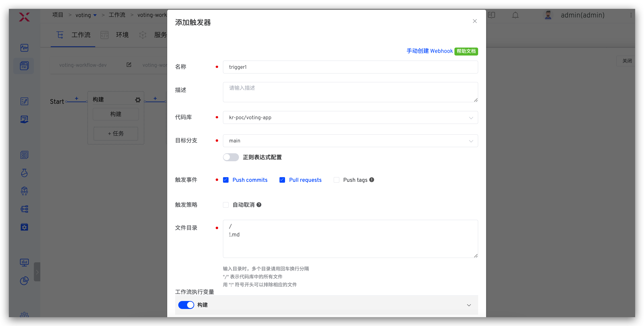Open the 代码库 kr-poc/voting-app dropdown
The height and width of the screenshot is (326, 644).
click(x=350, y=118)
